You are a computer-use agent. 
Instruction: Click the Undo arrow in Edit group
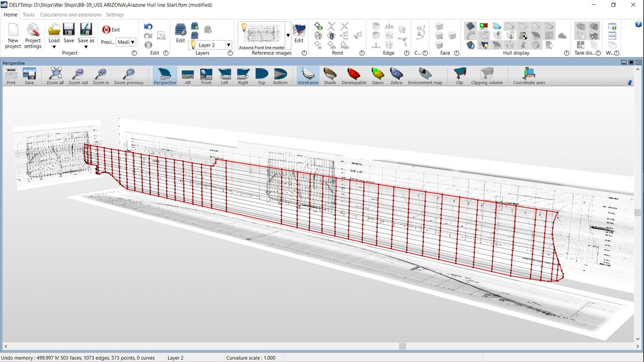point(148,26)
